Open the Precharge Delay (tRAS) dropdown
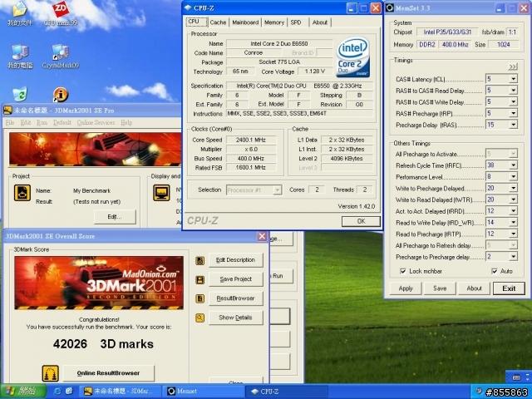 (x=513, y=125)
